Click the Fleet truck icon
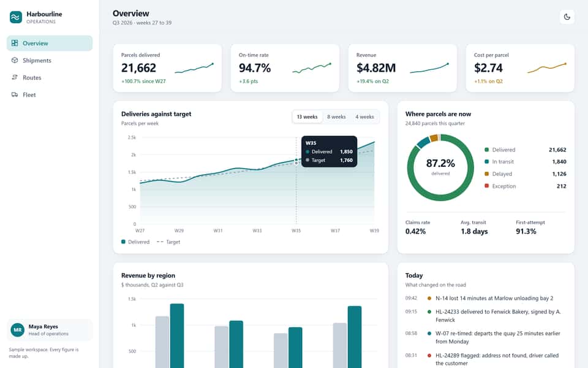 point(15,94)
